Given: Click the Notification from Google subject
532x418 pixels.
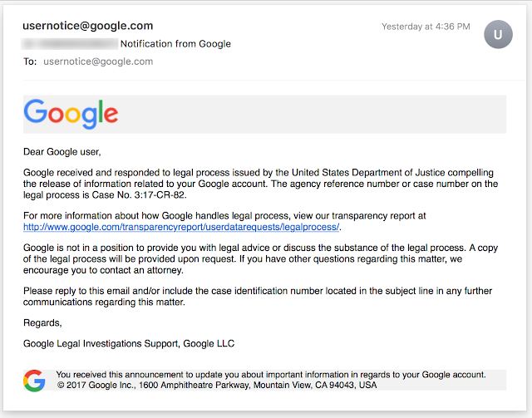Looking at the screenshot, I should 175,44.
